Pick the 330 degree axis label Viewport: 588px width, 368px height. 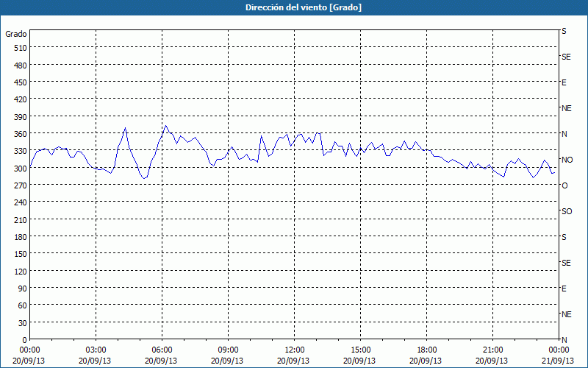pos(21,151)
